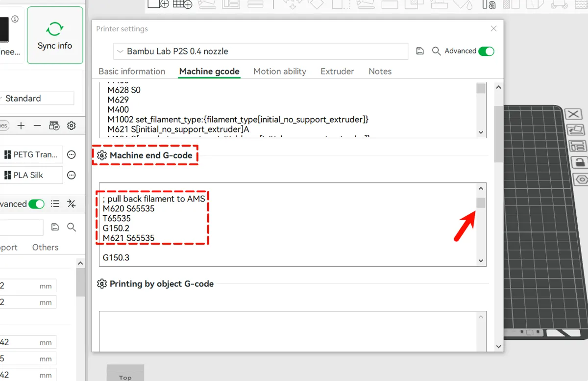Click the 'G150.3' line

click(x=116, y=257)
